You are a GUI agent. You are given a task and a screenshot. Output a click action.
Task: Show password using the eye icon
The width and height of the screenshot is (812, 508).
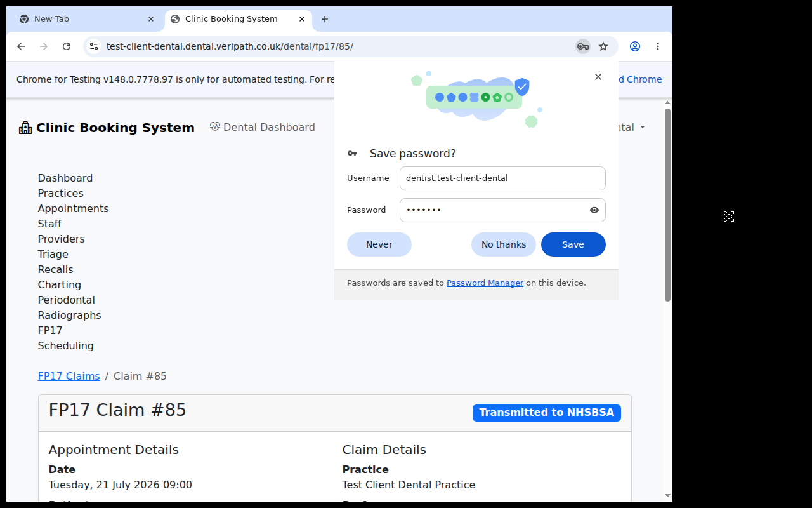tap(594, 210)
